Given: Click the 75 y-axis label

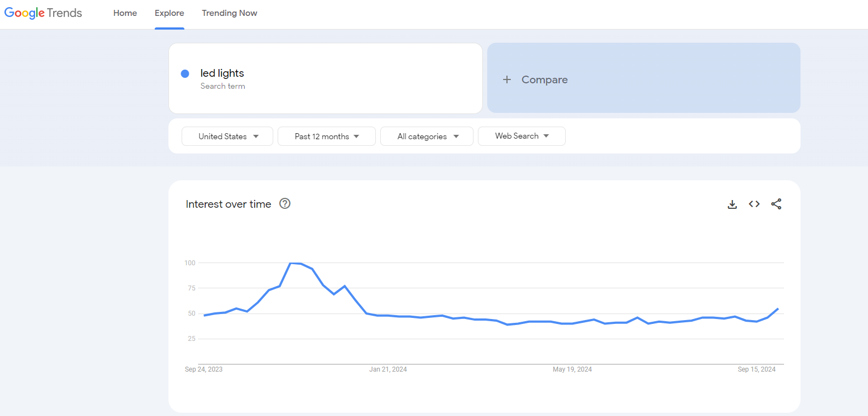Looking at the screenshot, I should point(191,288).
